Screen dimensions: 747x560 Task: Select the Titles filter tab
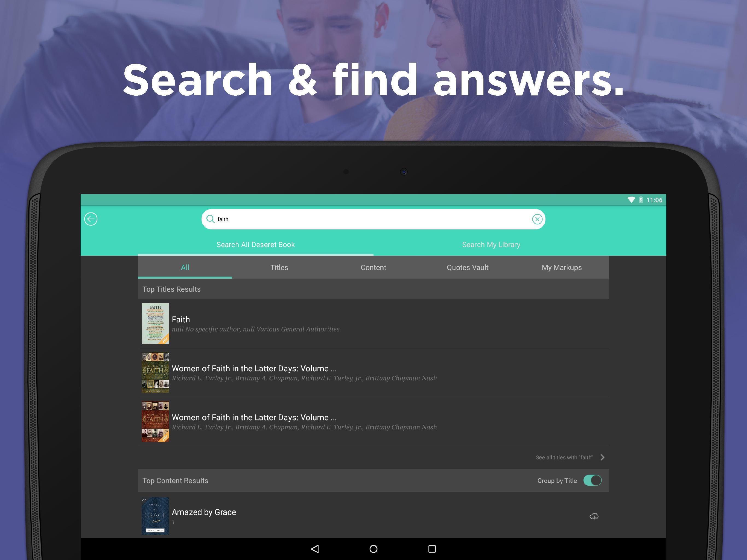tap(279, 268)
